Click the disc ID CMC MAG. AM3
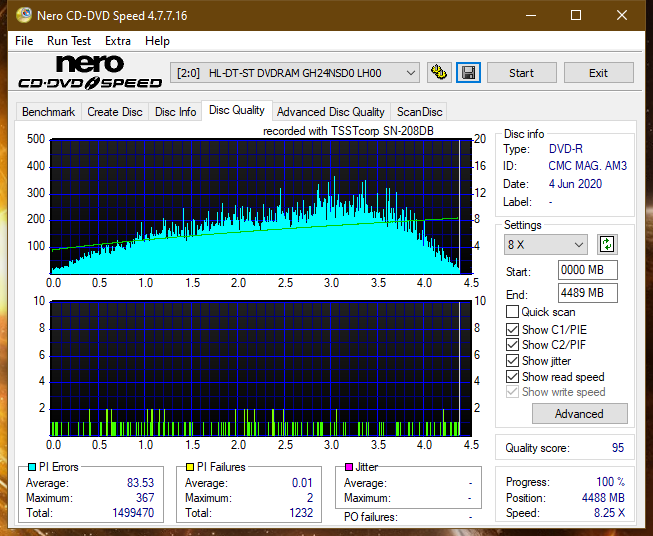This screenshot has width=653, height=536. [587, 166]
